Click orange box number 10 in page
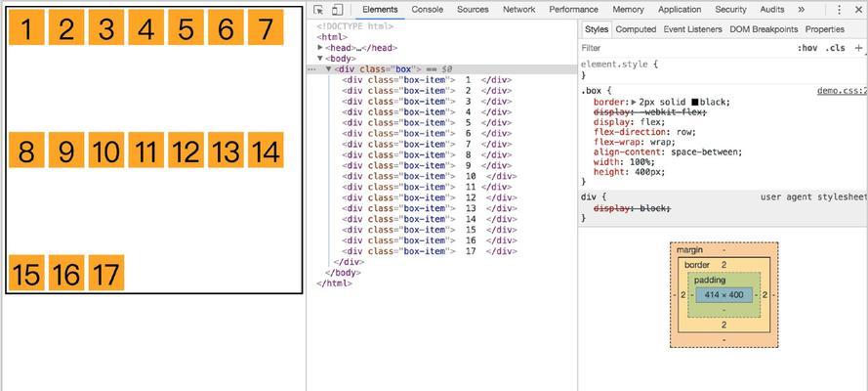The width and height of the screenshot is (868, 391). click(x=106, y=150)
